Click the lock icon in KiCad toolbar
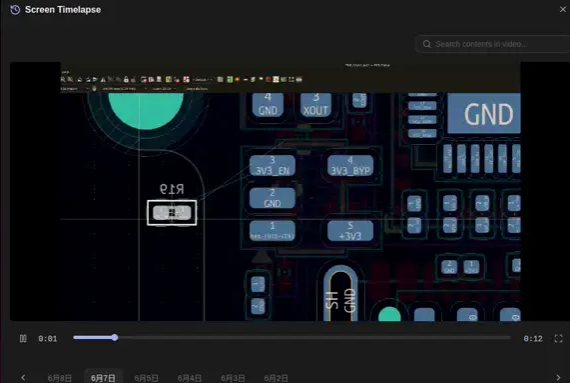The height and width of the screenshot is (383, 570). 126,79
